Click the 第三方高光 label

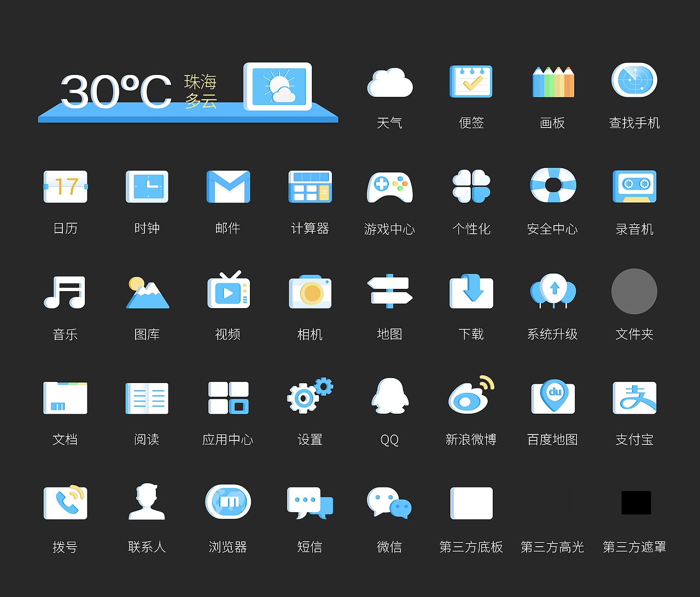tap(553, 547)
